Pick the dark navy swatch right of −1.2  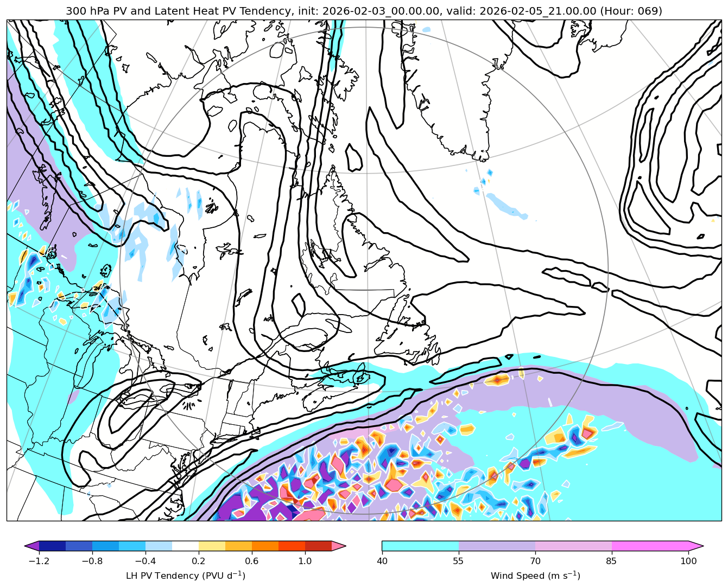pyautogui.click(x=52, y=546)
